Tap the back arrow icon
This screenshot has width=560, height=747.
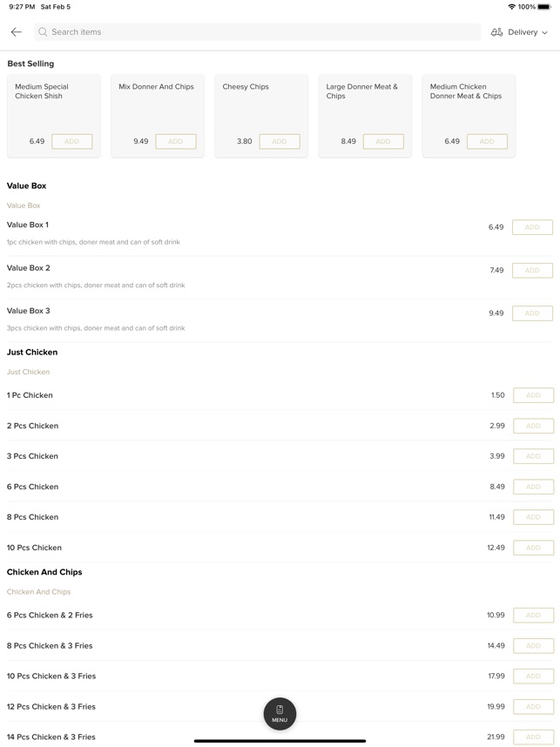16,32
